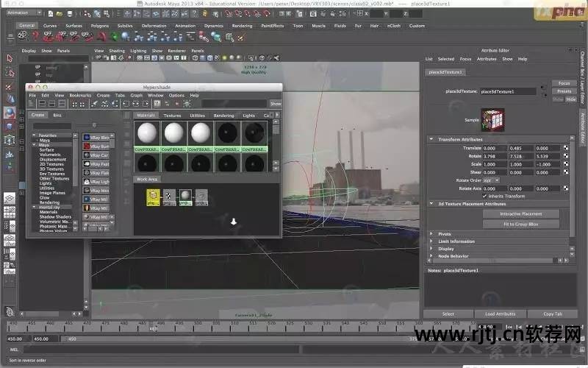Click the Interactive Placement button

click(521, 214)
